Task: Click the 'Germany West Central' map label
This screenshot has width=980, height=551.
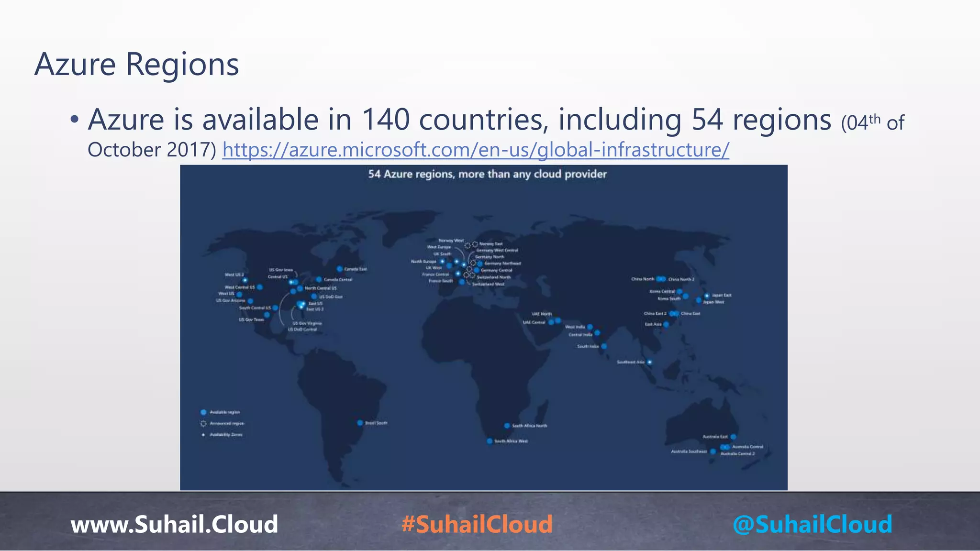Action: pos(497,250)
